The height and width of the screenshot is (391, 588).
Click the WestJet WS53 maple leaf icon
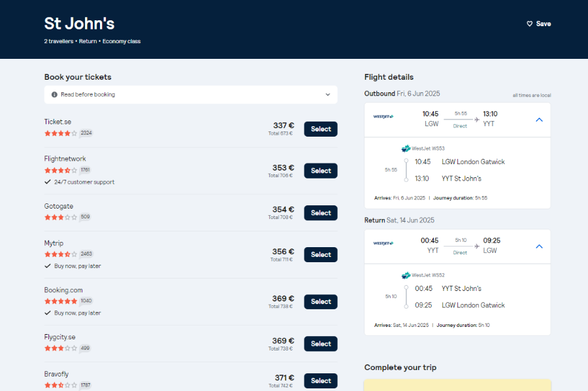(406, 148)
